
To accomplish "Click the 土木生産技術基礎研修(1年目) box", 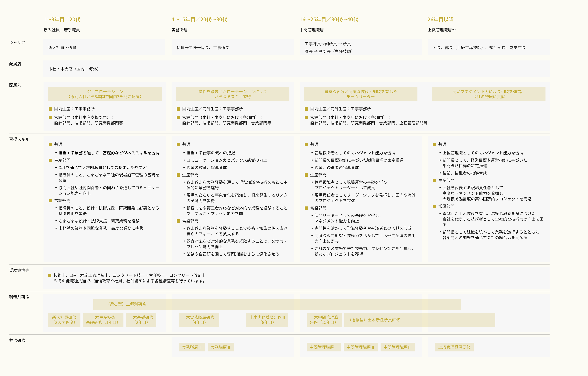I will point(103,320).
